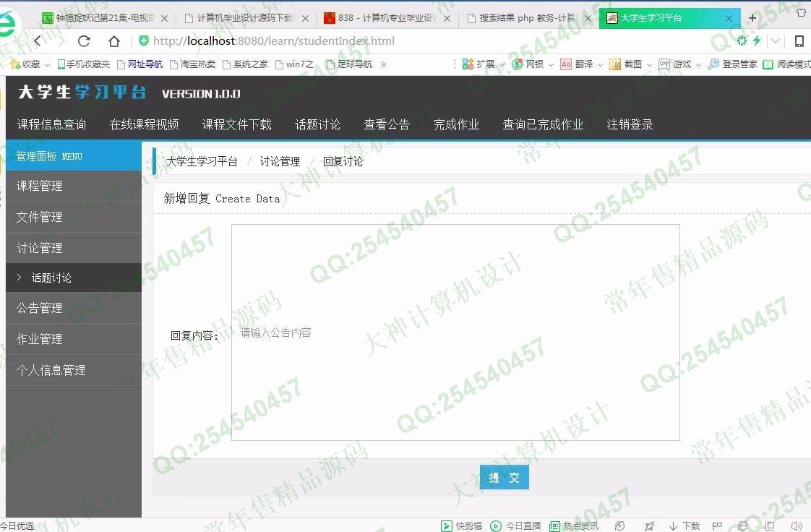Screen dimensions: 811x532
Task: Open the browser home page icon
Action: coord(113,41)
